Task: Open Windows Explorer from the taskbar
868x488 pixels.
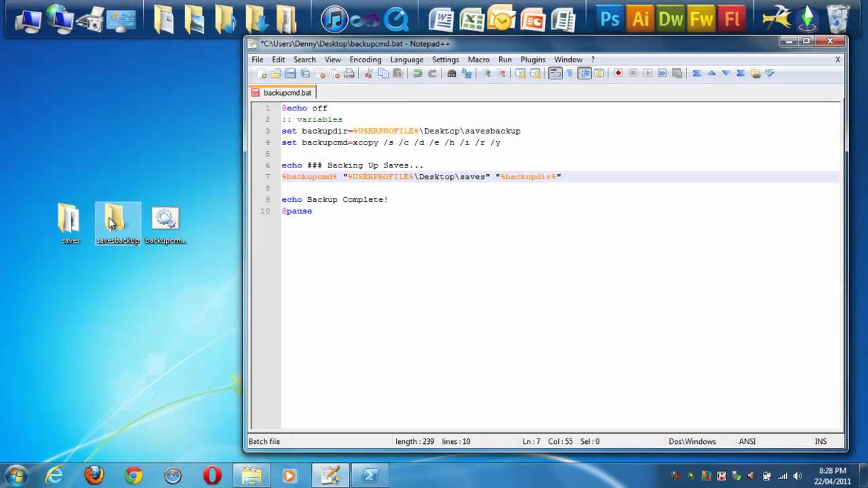Action: point(252,475)
